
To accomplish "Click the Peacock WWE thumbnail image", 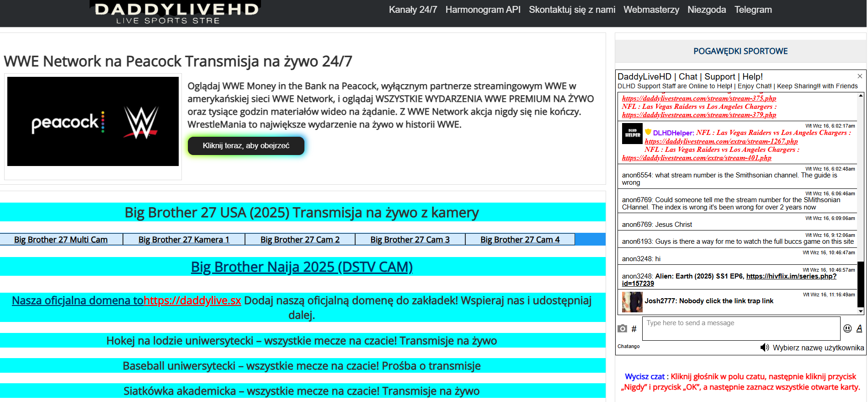I will click(93, 121).
